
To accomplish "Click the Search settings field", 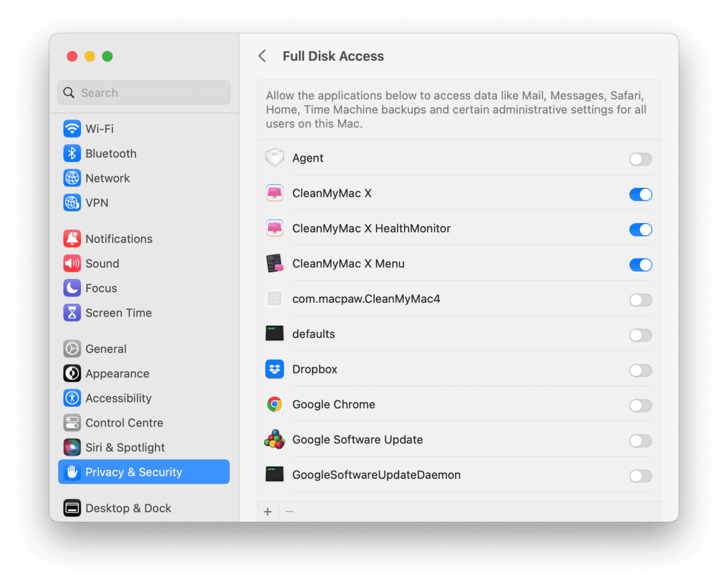I will point(144,93).
